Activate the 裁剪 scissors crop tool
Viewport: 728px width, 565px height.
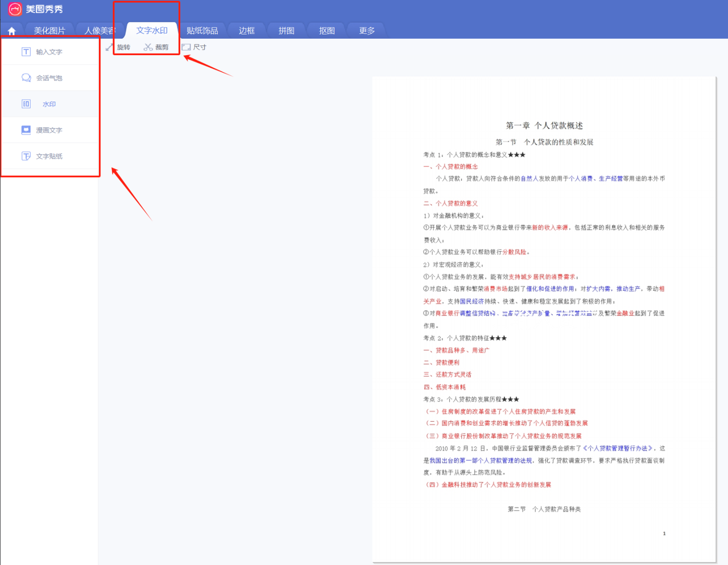pos(156,47)
